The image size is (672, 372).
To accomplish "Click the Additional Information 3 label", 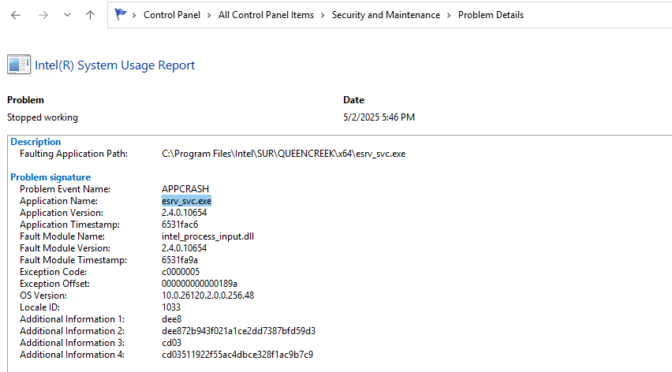I will tap(72, 343).
